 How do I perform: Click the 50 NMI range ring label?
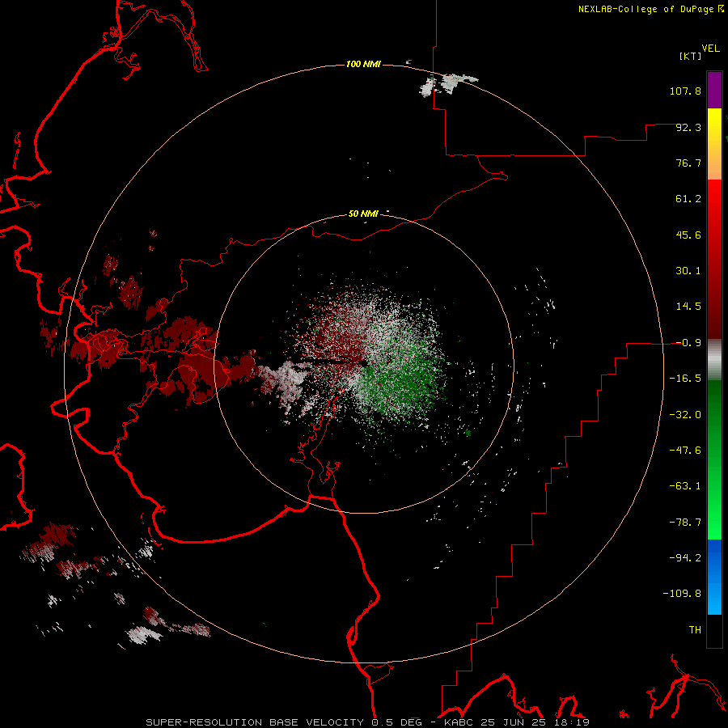[363, 214]
